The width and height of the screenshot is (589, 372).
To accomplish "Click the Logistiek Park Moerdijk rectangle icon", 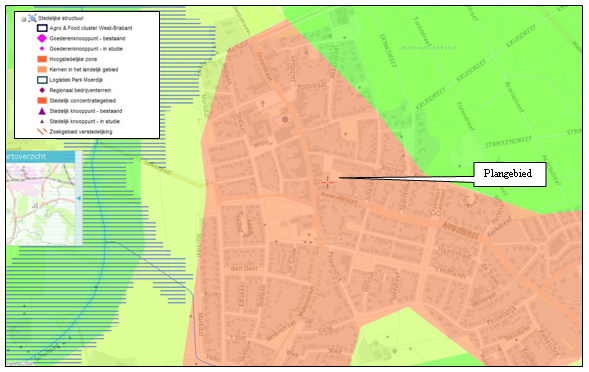I will click(42, 80).
